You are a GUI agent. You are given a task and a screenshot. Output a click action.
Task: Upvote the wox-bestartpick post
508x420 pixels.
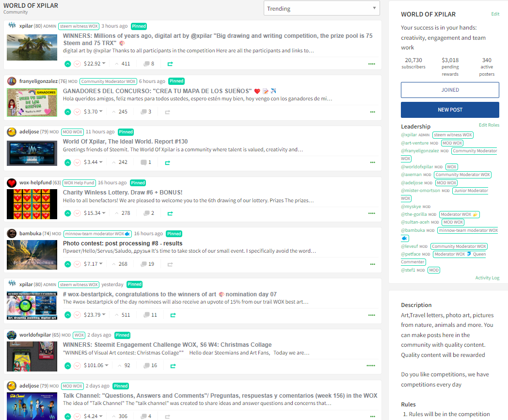[67, 315]
